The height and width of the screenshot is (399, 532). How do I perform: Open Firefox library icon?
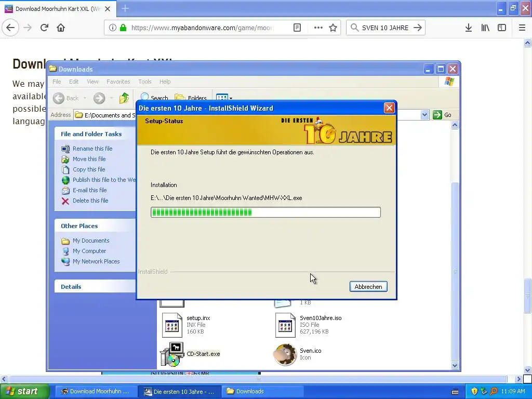pyautogui.click(x=485, y=28)
